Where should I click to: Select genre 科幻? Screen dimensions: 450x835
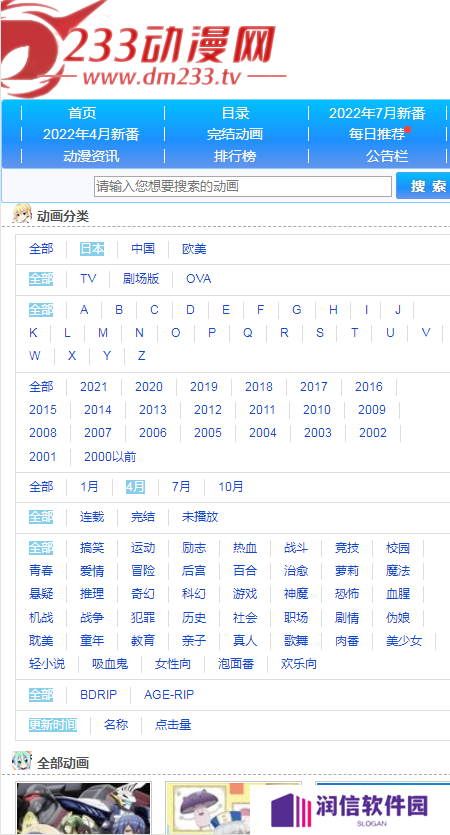click(x=194, y=593)
